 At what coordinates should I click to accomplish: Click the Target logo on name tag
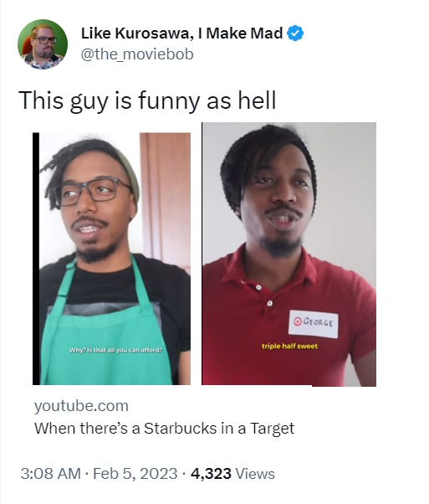(298, 321)
